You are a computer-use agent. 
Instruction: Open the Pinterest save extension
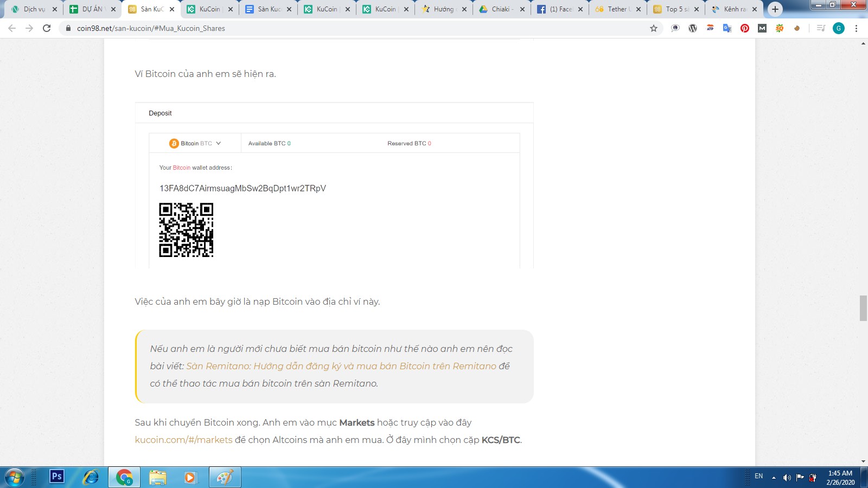[x=745, y=28]
